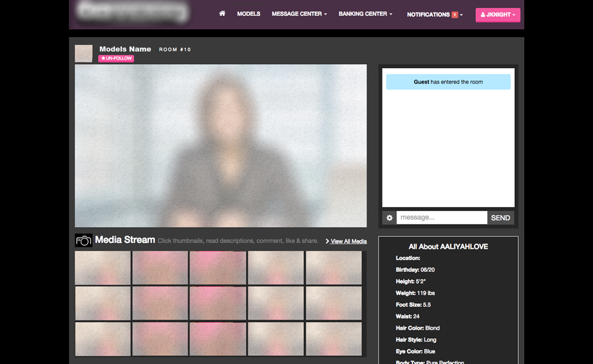Click the model avatar thumbnail beside Models Name
Screen dimensions: 593x364
83,54
